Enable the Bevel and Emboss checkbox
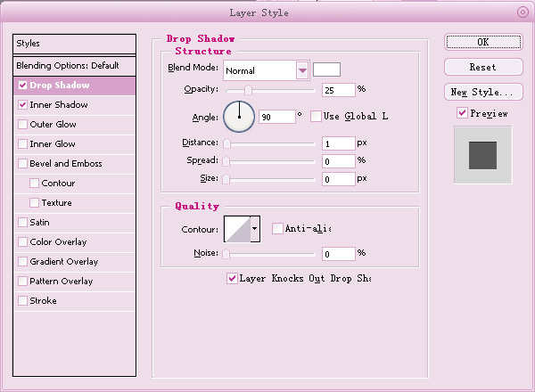535x392 pixels. click(22, 163)
